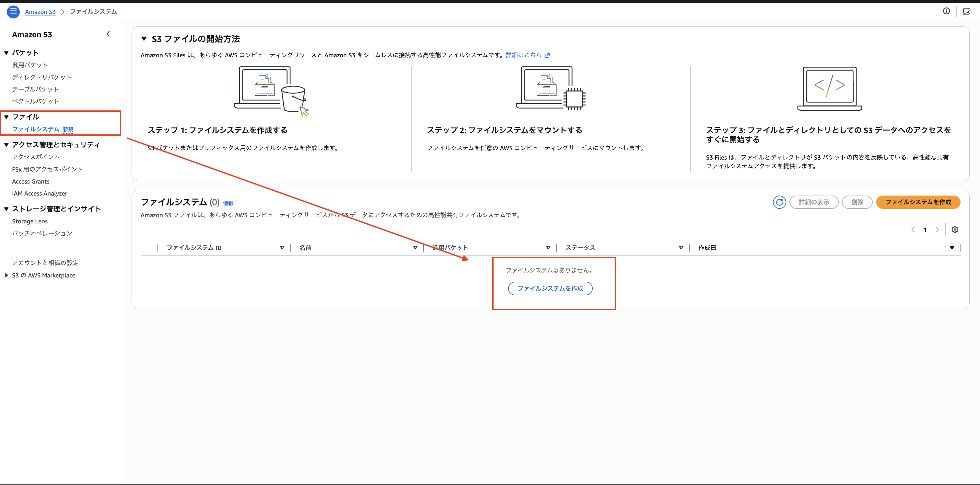
Task: Click the info icon in the top bar
Action: click(x=946, y=11)
